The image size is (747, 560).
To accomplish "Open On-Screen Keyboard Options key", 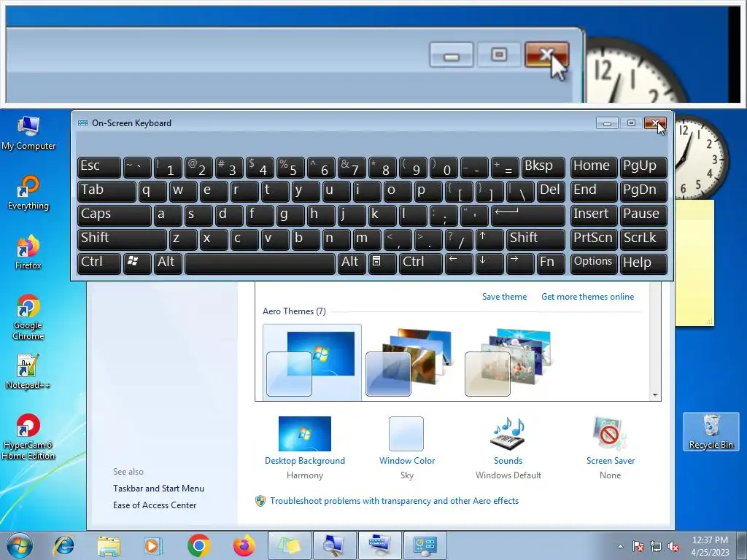I will point(593,262).
